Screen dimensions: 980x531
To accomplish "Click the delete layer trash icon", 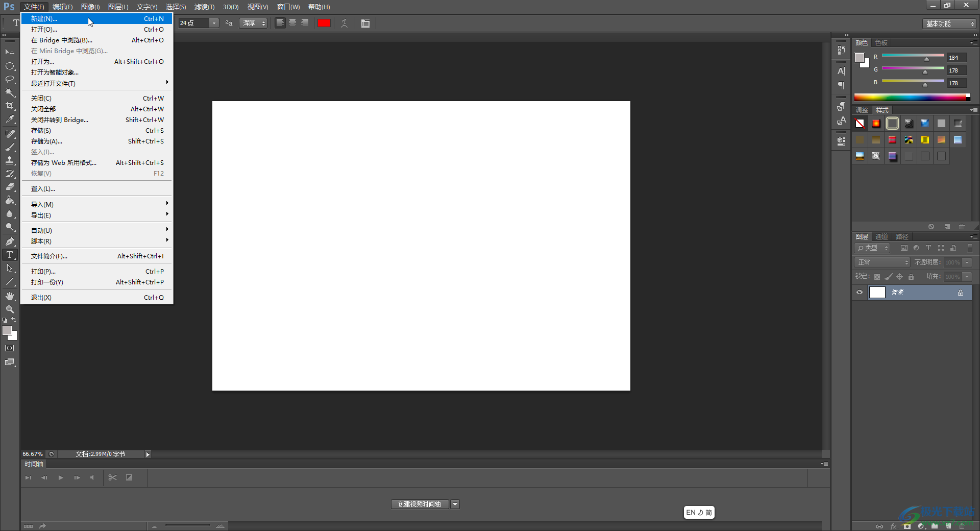I will tap(962, 526).
